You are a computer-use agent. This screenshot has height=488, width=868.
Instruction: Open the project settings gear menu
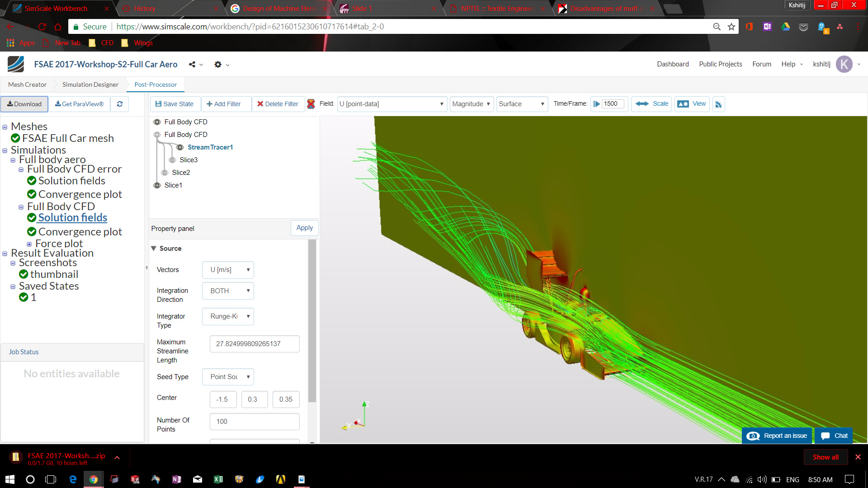218,65
